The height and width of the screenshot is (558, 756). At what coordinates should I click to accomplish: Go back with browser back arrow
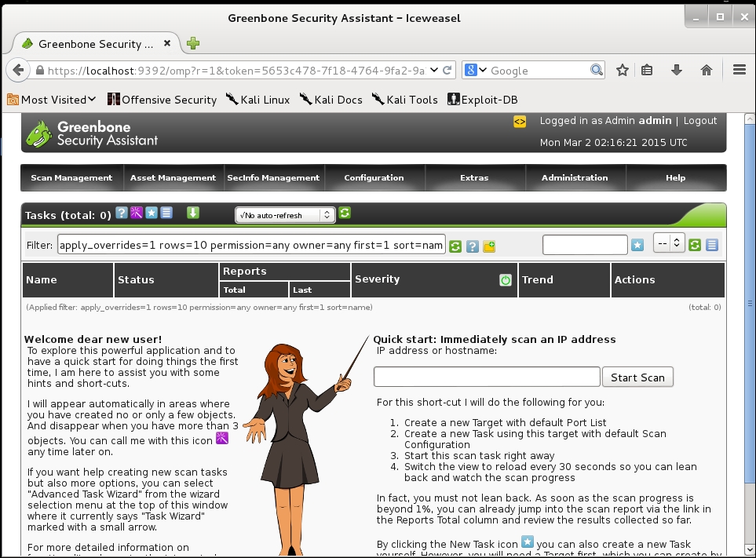18,71
